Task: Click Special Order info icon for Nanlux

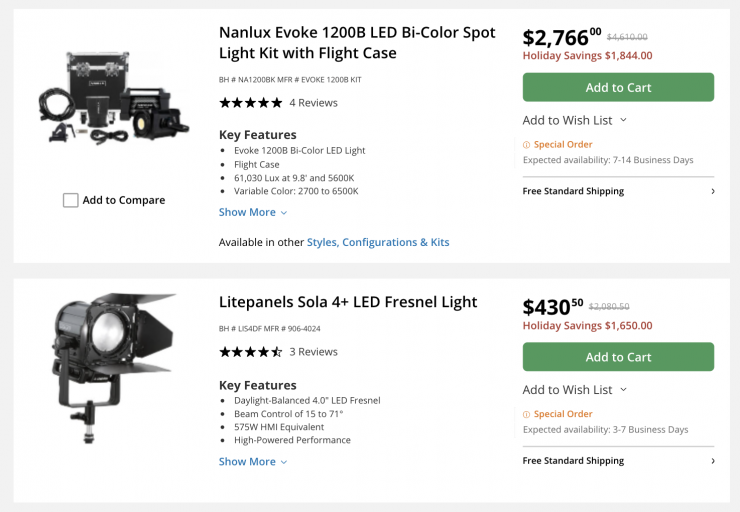Action: click(527, 145)
